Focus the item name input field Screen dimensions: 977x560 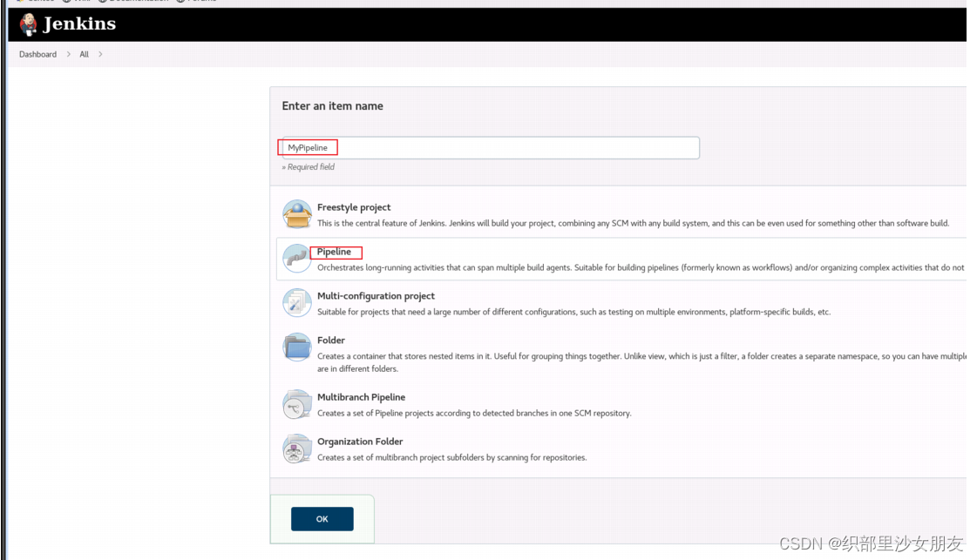point(491,148)
